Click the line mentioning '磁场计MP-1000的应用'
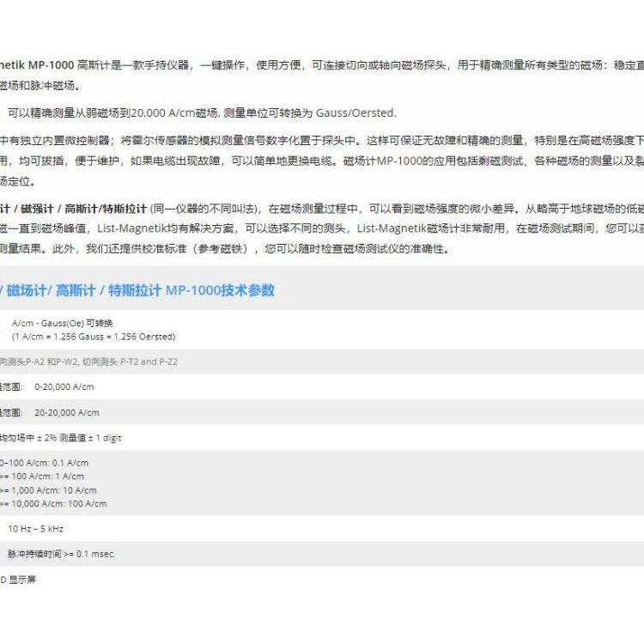This screenshot has width=644, height=644. tap(322, 161)
